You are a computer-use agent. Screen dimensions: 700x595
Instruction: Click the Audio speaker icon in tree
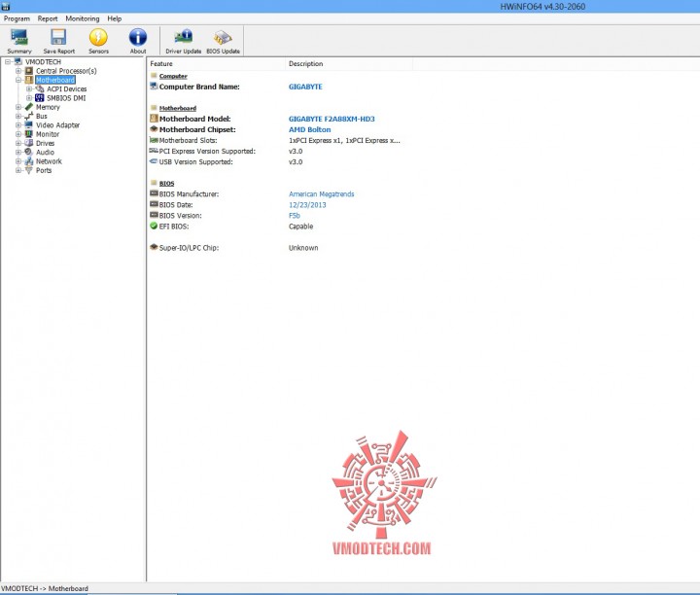tap(29, 152)
